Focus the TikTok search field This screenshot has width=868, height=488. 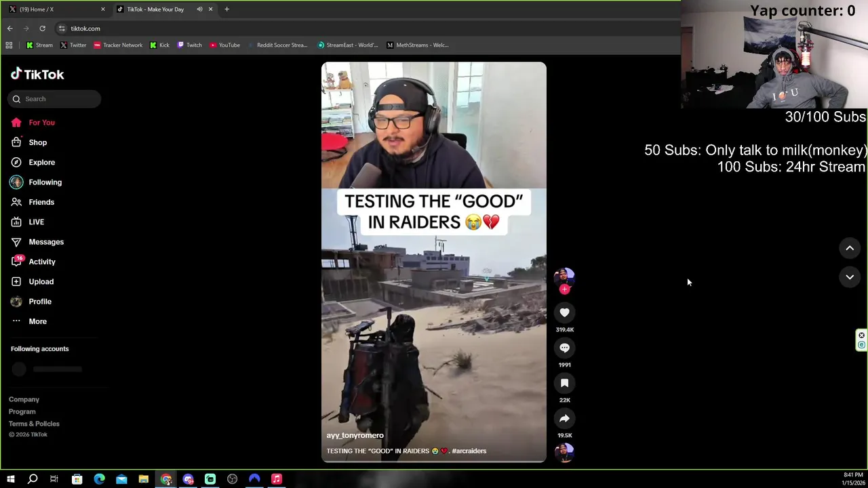pos(54,99)
